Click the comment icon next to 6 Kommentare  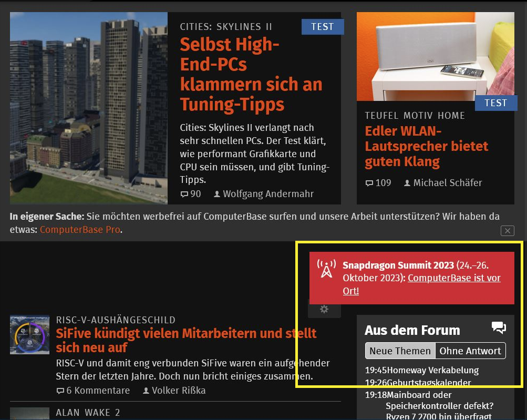tap(60, 391)
